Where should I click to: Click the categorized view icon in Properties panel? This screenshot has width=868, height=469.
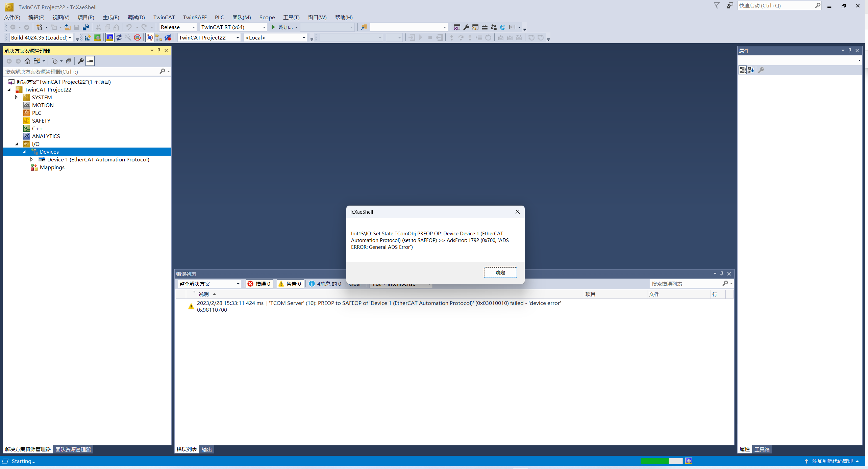[x=742, y=70]
